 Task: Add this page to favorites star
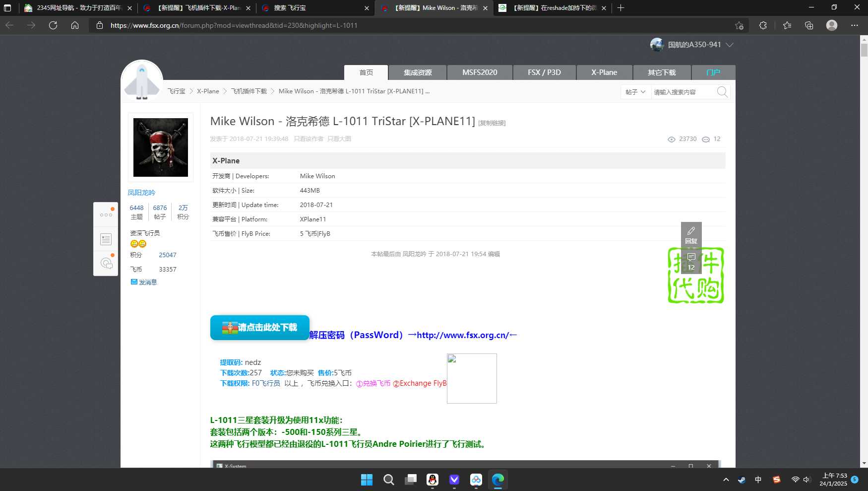pyautogui.click(x=739, y=25)
